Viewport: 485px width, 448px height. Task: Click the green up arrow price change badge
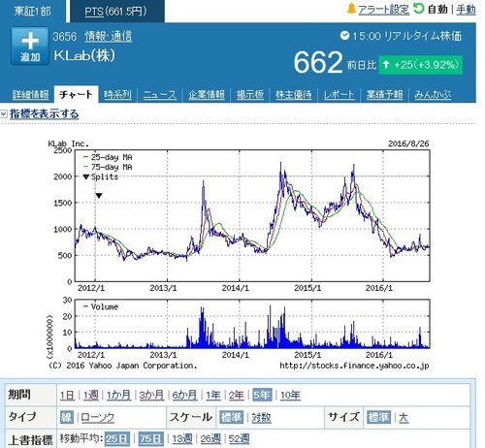[420, 65]
